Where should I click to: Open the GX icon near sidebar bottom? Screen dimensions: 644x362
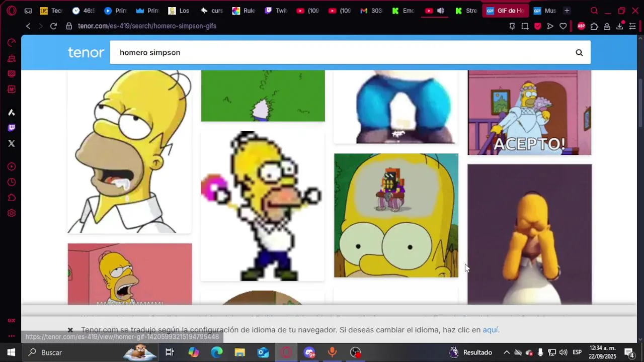[x=11, y=320]
